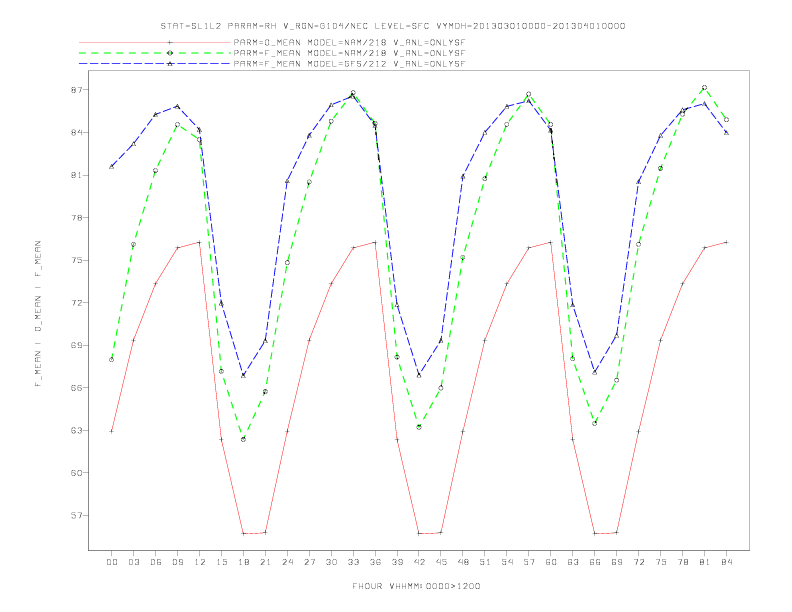Click x-axis forecast hour label 66
Screen dimensions: 792x612
[x=595, y=562]
